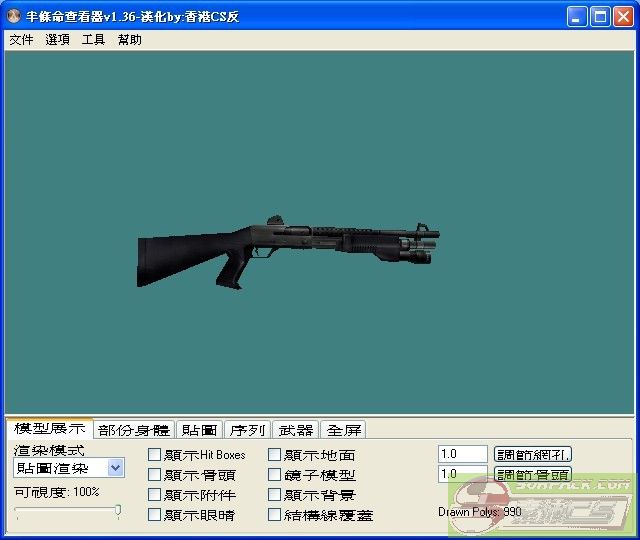Switch to the 貼圖 tab

(199, 430)
